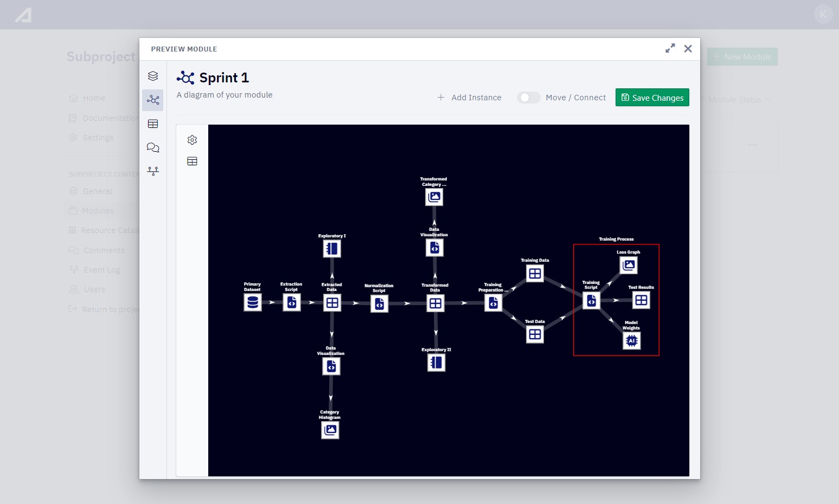Expand the Preview Module dialog to fullscreen

[670, 48]
